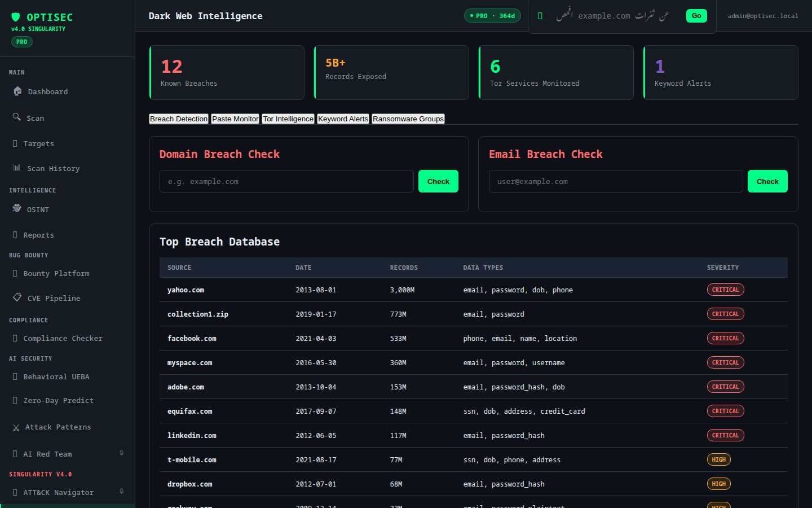Image resolution: width=812 pixels, height=508 pixels.
Task: Click the DATE column header
Action: pos(303,268)
